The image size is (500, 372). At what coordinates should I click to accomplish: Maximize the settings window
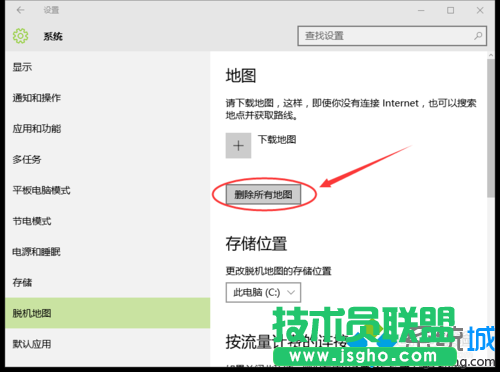pyautogui.click(x=451, y=10)
